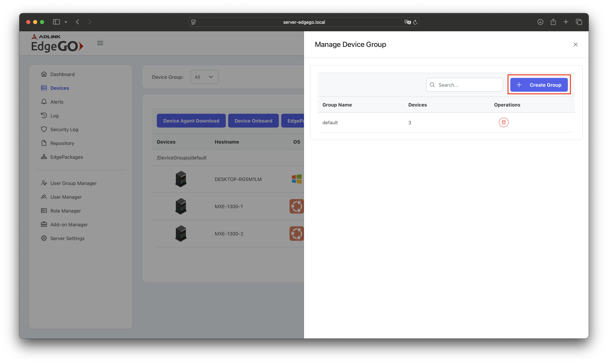Open Safari downloads icon
608x364 pixels.
tap(540, 22)
